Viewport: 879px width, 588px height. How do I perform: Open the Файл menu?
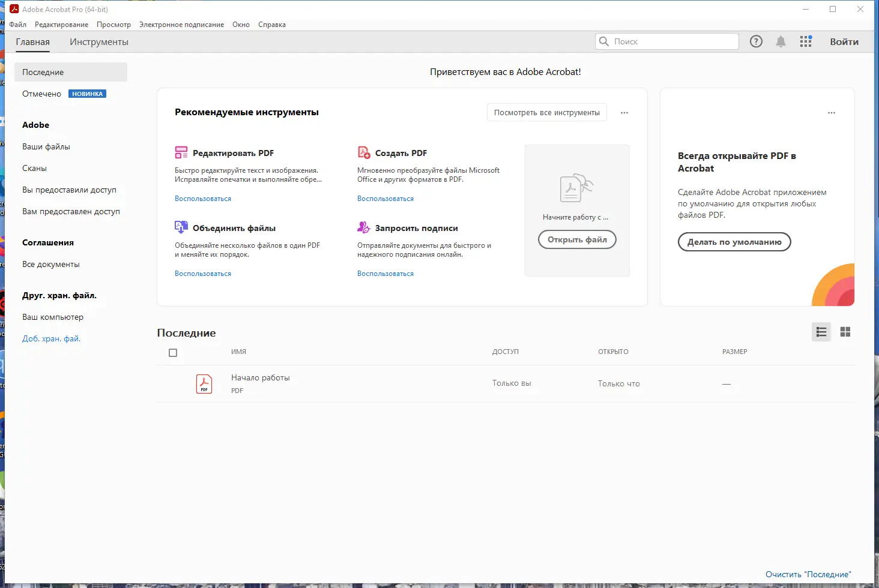coord(18,25)
